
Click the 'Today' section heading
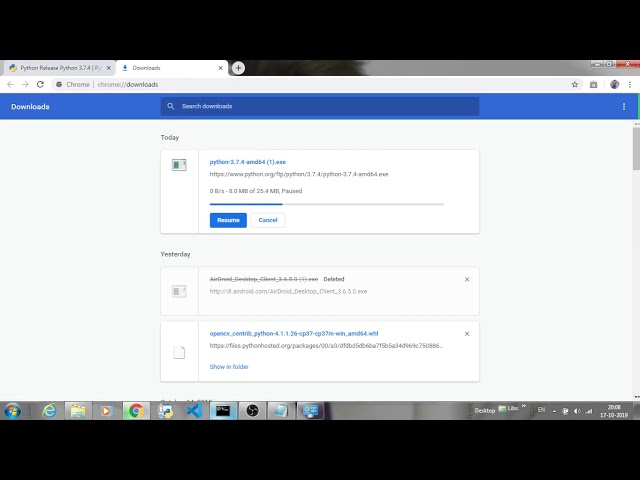(x=170, y=138)
